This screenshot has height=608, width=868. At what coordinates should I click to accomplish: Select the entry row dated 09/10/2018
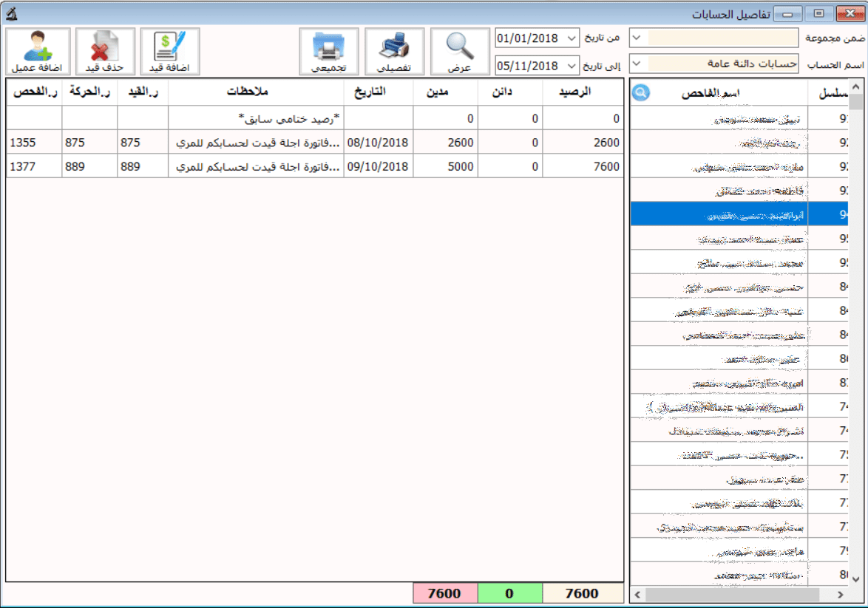pyautogui.click(x=314, y=167)
